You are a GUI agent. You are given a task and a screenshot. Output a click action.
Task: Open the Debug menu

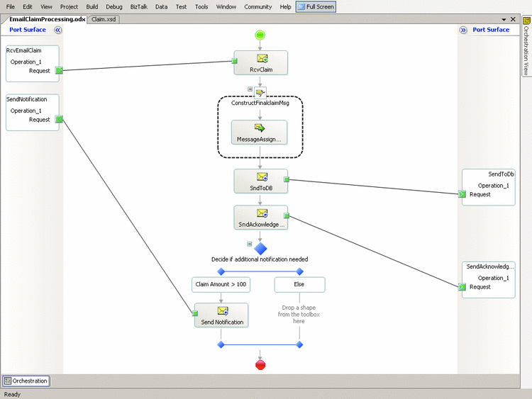(114, 7)
